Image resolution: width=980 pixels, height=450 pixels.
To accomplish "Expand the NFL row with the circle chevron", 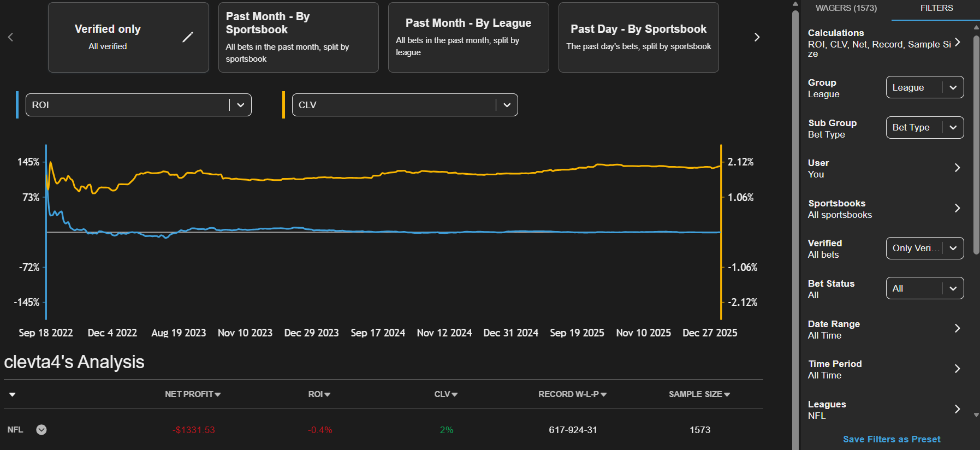I will coord(41,430).
